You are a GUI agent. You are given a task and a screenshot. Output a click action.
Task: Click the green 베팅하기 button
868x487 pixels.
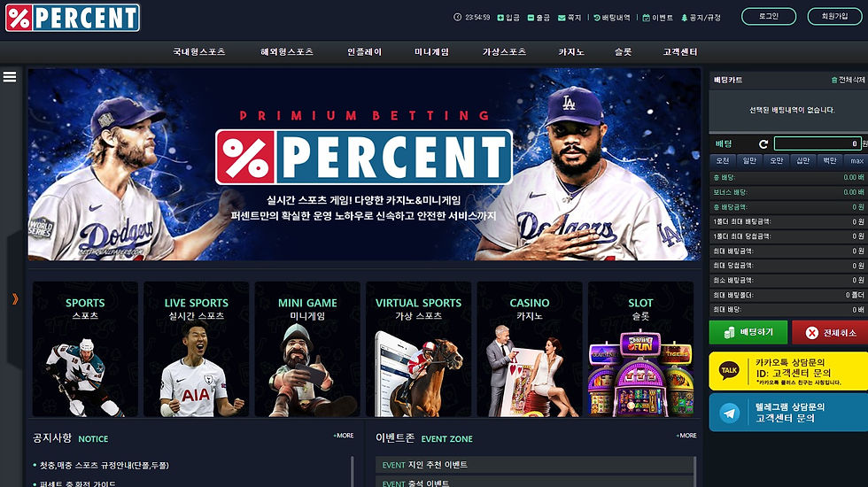[x=748, y=332]
